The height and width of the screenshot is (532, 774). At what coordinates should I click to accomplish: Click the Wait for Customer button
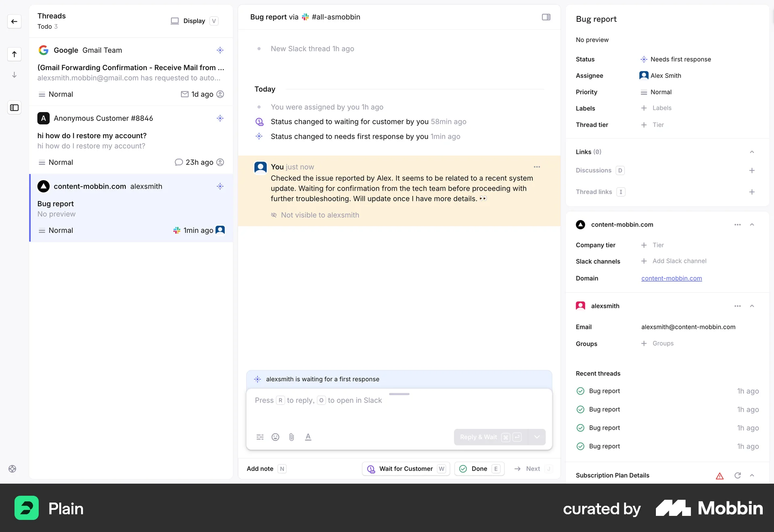click(406, 469)
